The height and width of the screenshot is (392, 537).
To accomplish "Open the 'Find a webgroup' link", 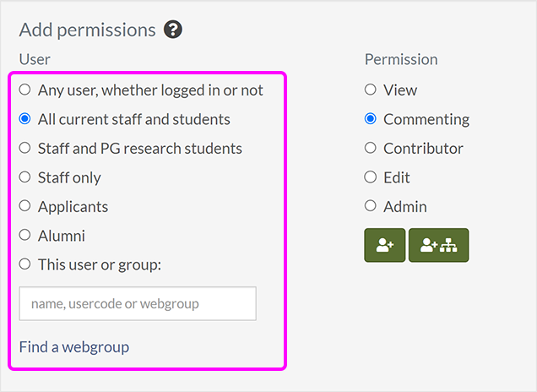I will [74, 346].
